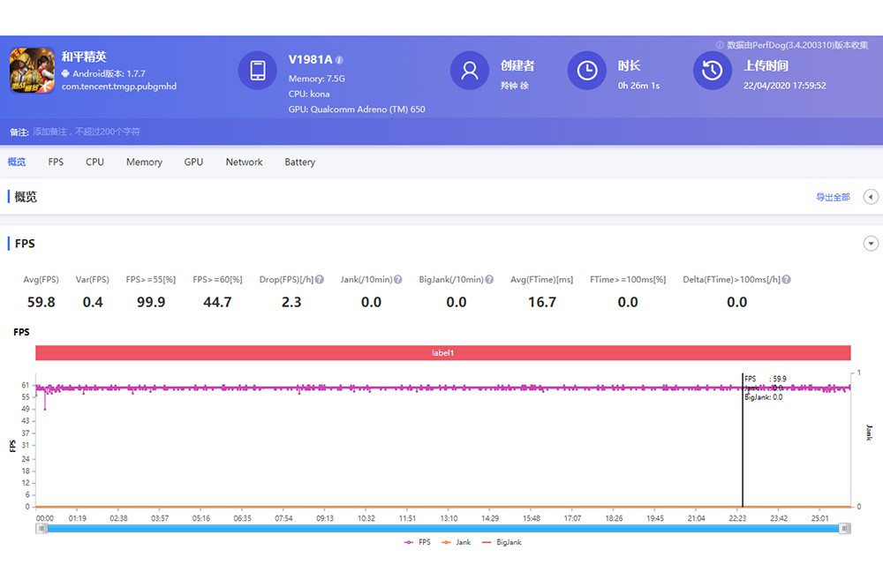Click left handle of time range slider
This screenshot has height=588, width=883.
(x=42, y=528)
